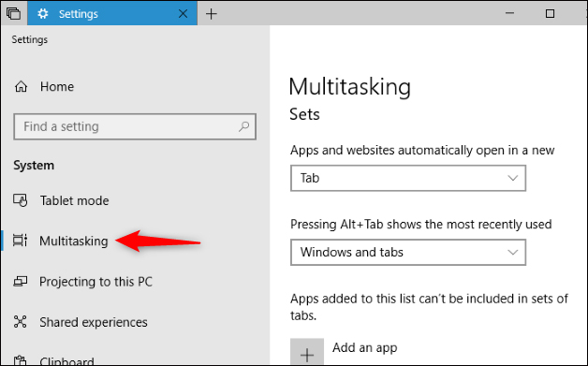
Task: Click the Shared experiences icon
Action: point(21,322)
